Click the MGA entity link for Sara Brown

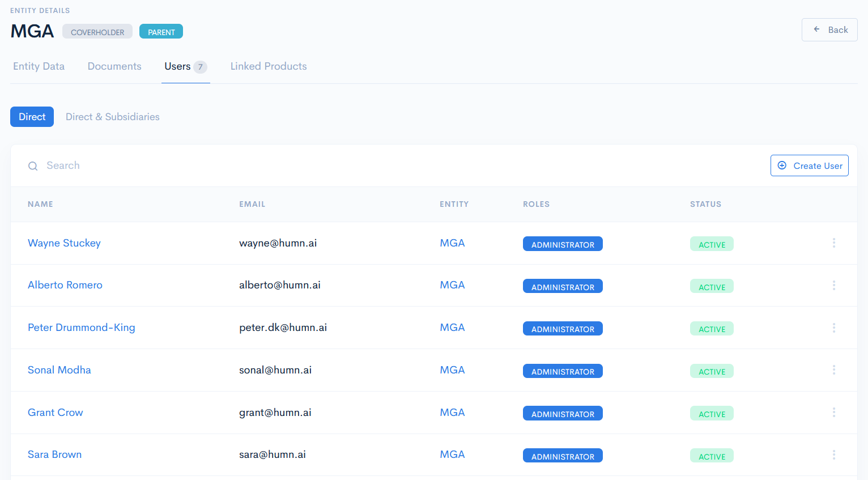(452, 454)
